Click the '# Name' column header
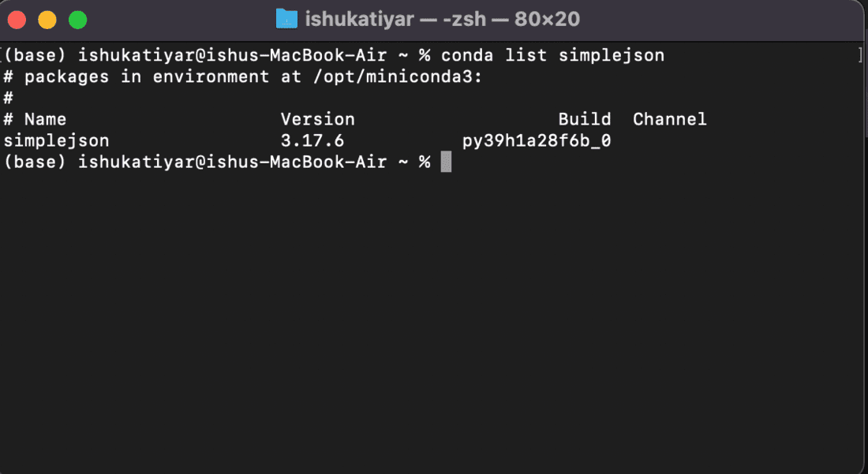Image resolution: width=868 pixels, height=474 pixels. point(35,119)
